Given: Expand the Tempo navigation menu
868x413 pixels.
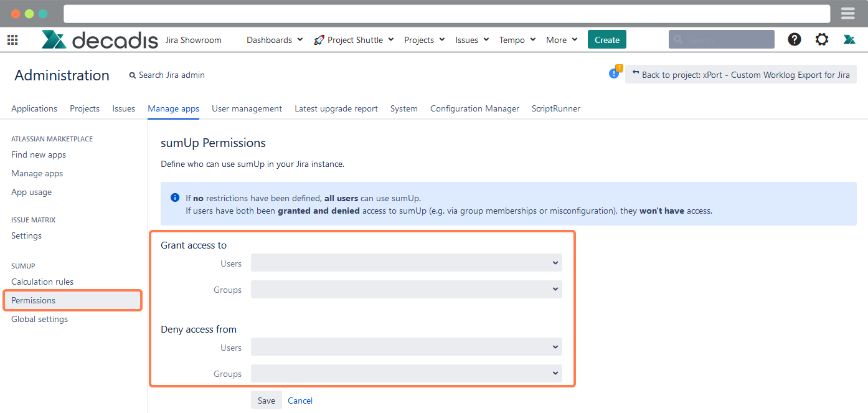Looking at the screenshot, I should 516,39.
